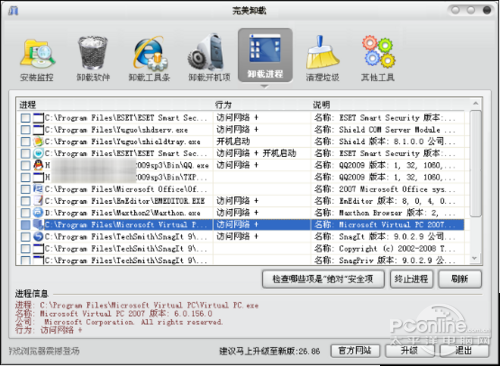500x366 pixels.
Task: Click the 检查哪些项是"绝对"安全项 button
Action: (323, 279)
